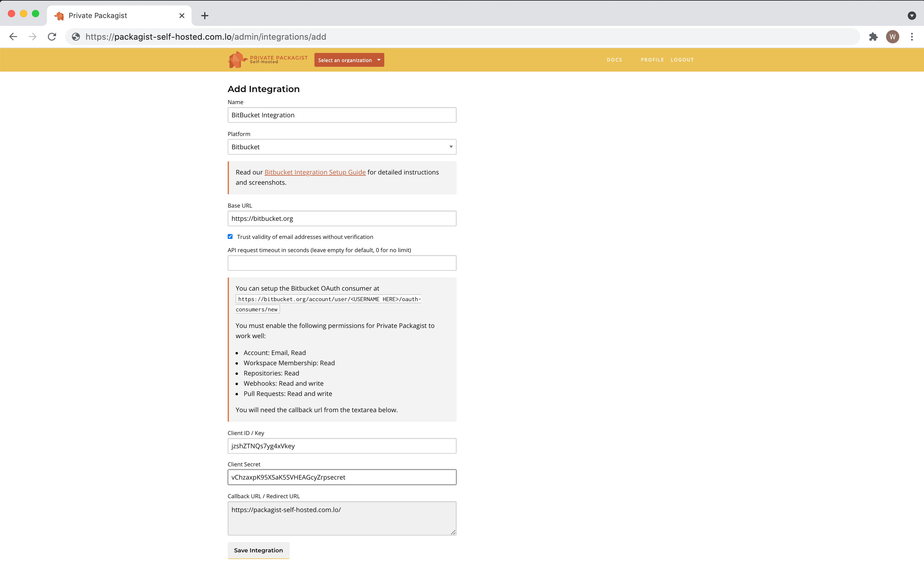
Task: Click the Callback URL textarea field
Action: tap(342, 518)
